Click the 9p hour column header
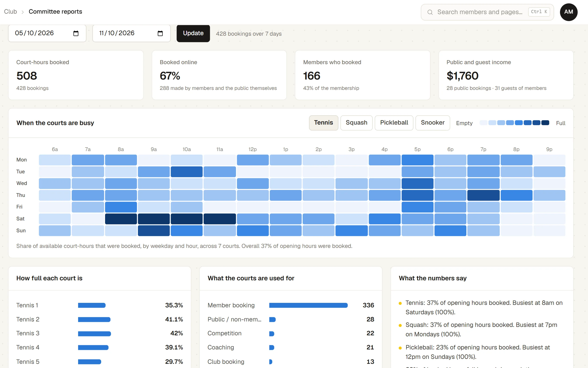 [549, 149]
